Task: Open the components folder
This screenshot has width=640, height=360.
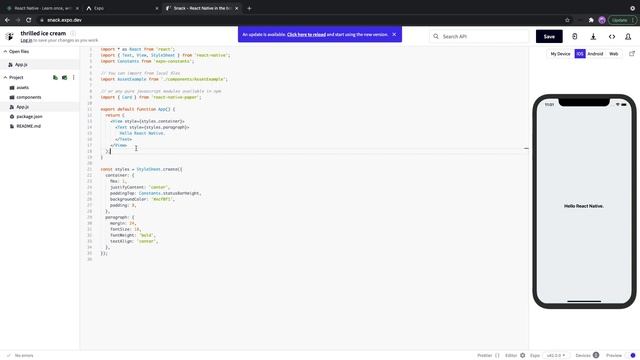Action: pos(40,97)
